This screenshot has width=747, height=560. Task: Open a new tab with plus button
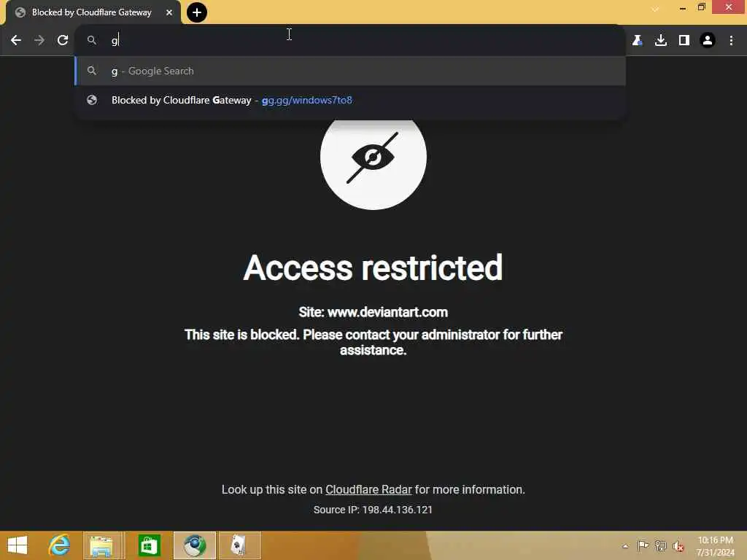(x=197, y=12)
